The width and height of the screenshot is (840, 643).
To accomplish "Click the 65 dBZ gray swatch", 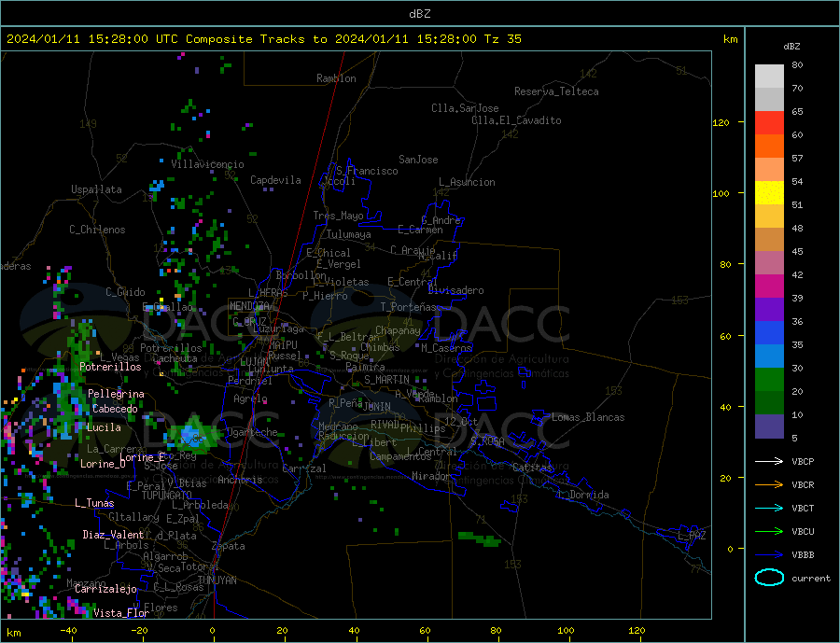I will [x=769, y=99].
